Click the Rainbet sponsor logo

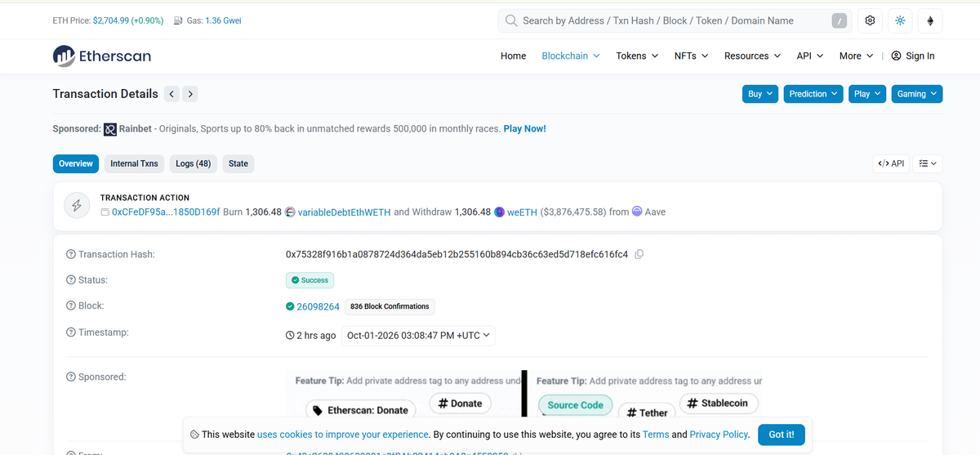point(109,129)
